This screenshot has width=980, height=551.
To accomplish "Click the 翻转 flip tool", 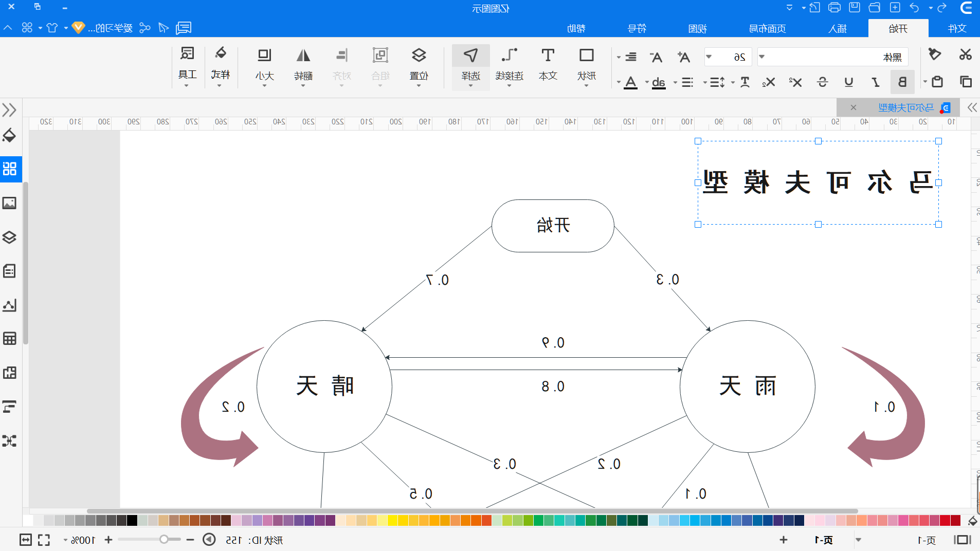I will coord(303,65).
